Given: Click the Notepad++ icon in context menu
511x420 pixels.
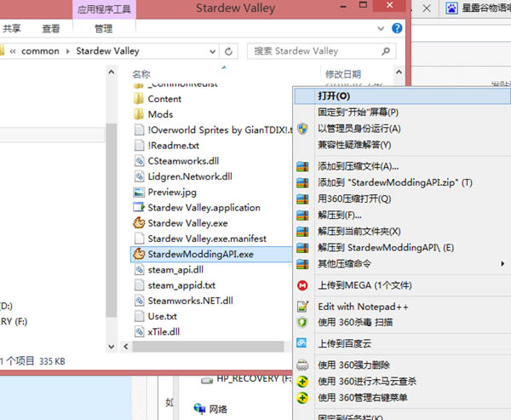Looking at the screenshot, I should click(x=301, y=307).
